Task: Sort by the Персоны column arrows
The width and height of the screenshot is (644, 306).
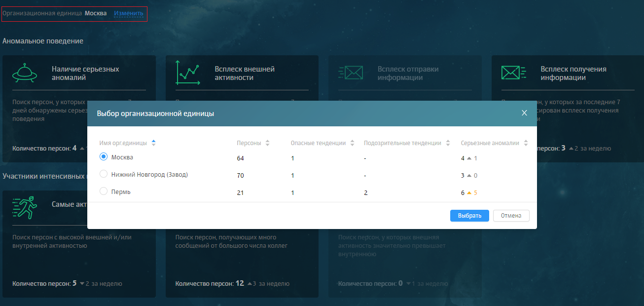Action: click(267, 143)
